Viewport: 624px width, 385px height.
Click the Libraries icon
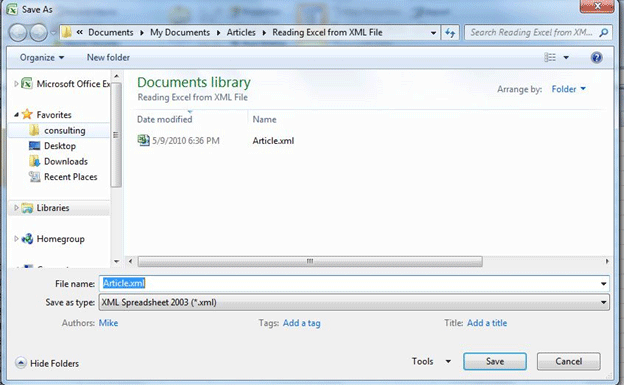27,208
